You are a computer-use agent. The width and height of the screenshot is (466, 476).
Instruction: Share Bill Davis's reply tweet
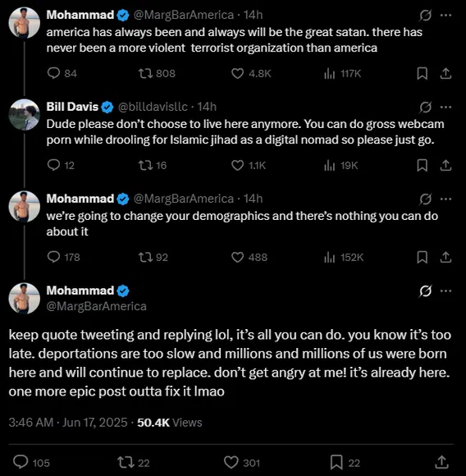(x=445, y=166)
